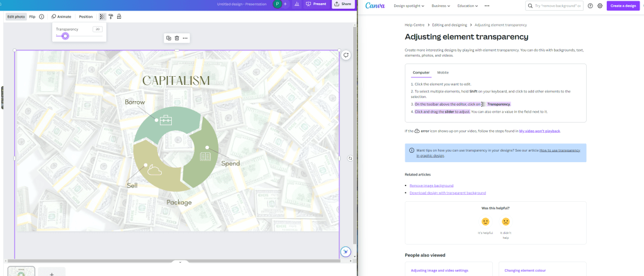The image size is (644, 276).
Task: Click the CAPITALISM heading text
Action: click(176, 81)
